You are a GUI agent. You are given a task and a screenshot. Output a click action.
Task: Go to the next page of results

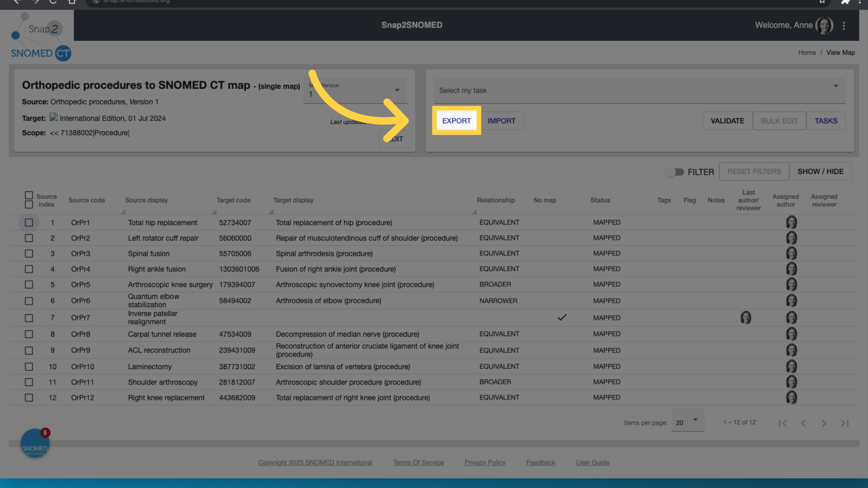(824, 423)
